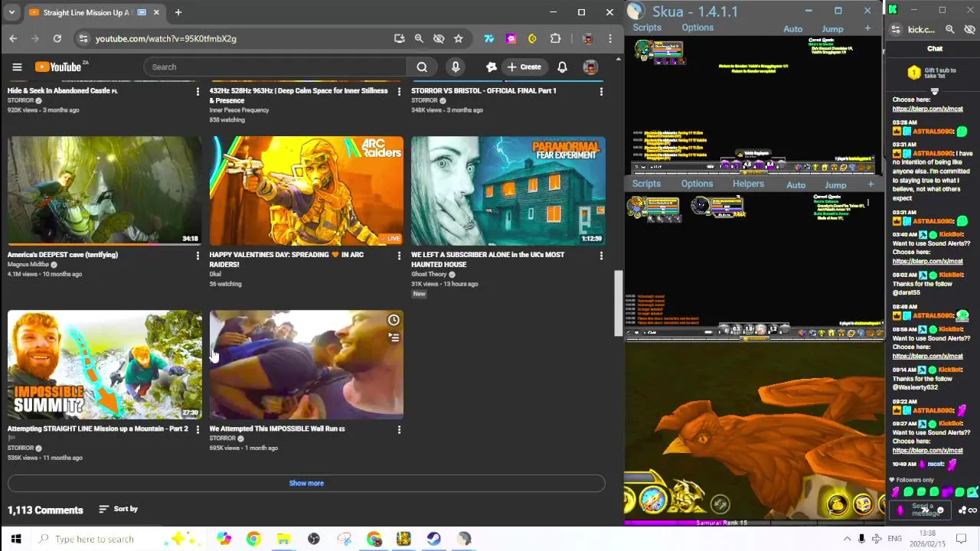This screenshot has height=551, width=980.
Task: Open YouTube notifications bell
Action: pyautogui.click(x=562, y=67)
